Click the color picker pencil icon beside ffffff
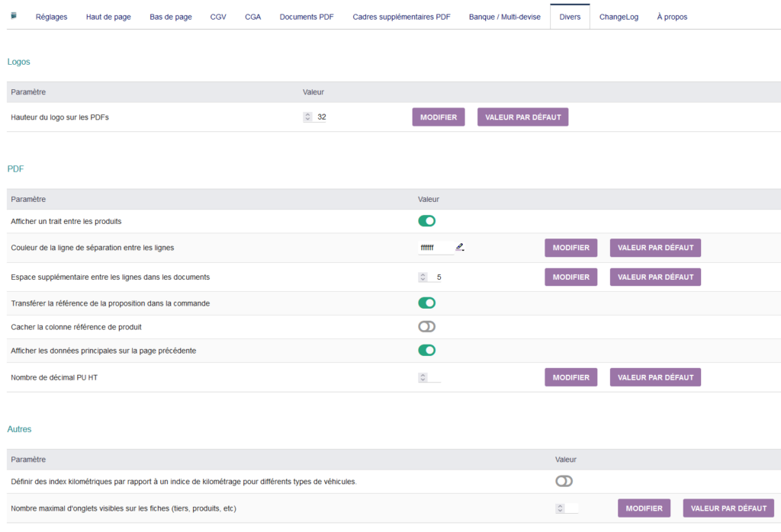The image size is (781, 532). [x=460, y=247]
